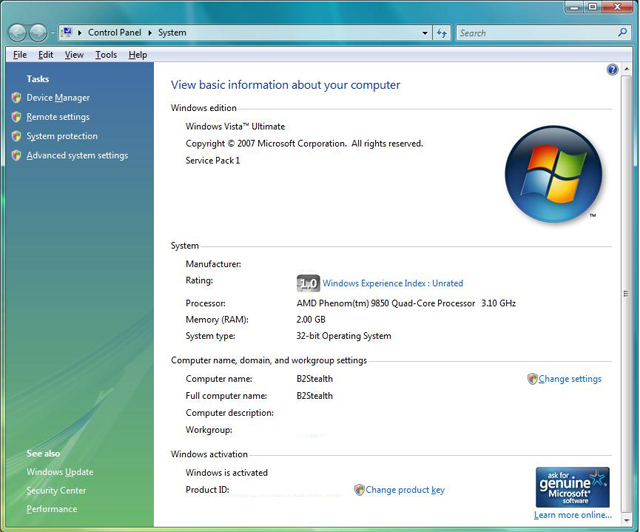640x532 pixels.
Task: Click the blue Help question mark icon
Action: pyautogui.click(x=612, y=70)
